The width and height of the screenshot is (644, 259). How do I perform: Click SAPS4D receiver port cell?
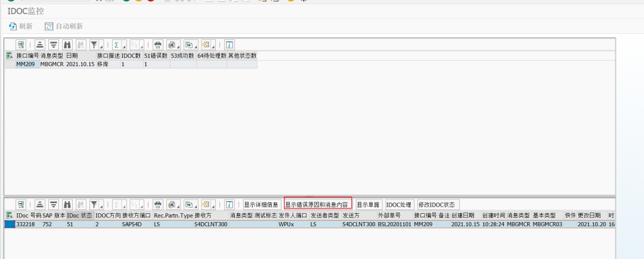coord(137,224)
